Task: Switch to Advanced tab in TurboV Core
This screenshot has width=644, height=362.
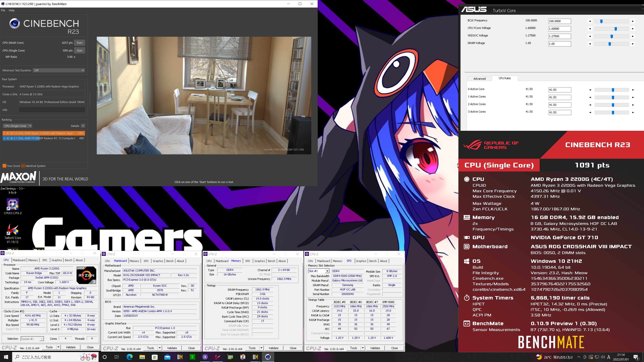Action: [x=479, y=78]
